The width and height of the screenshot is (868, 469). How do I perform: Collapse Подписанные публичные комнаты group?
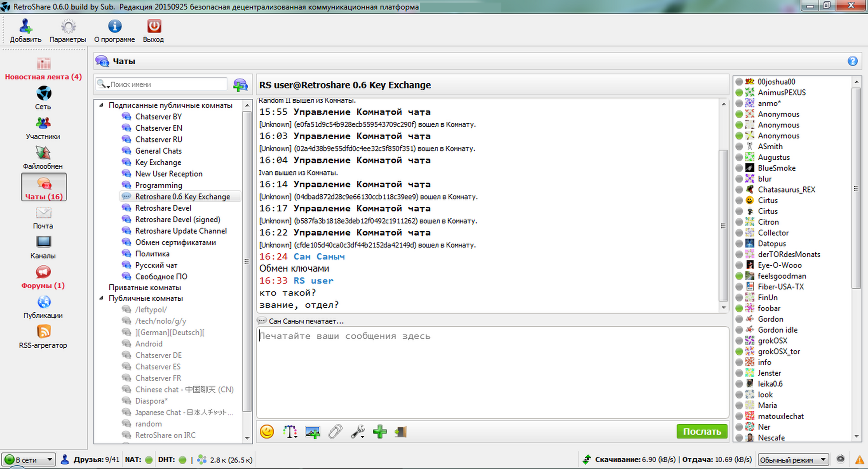102,105
